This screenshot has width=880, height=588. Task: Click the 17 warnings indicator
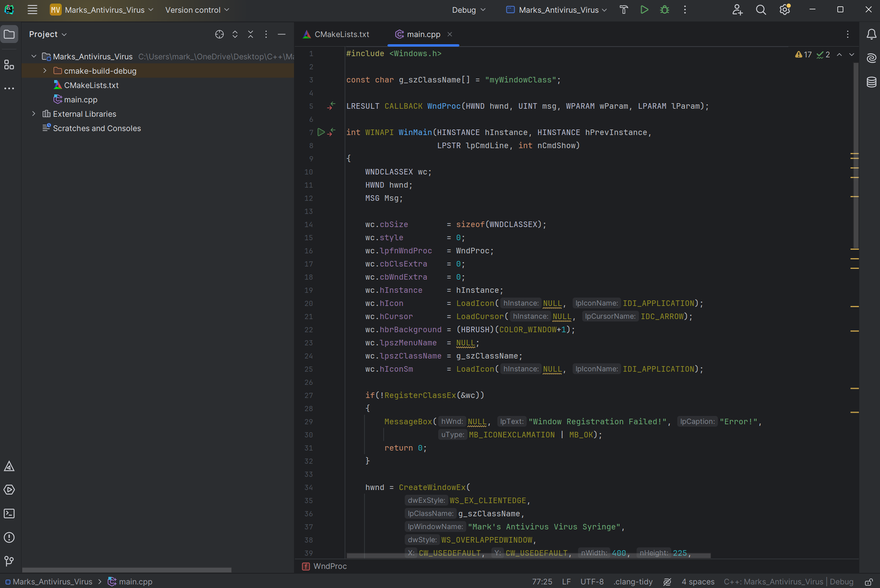pos(803,54)
